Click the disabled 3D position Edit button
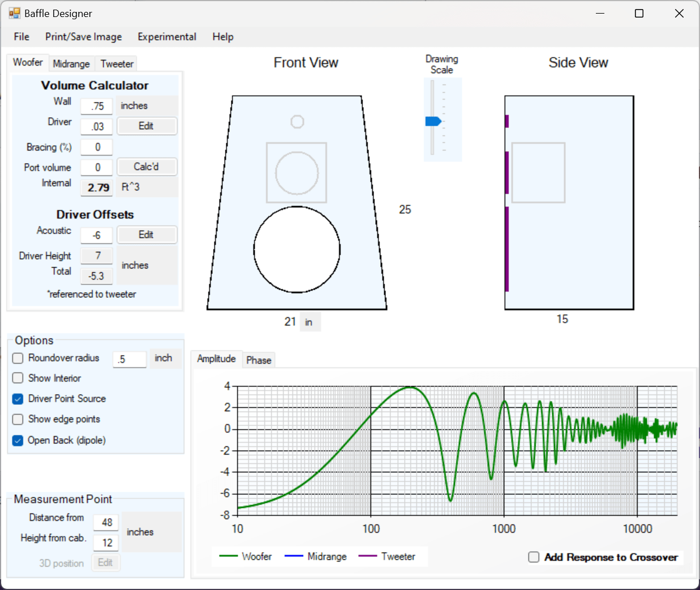This screenshot has width=700, height=590. point(106,563)
